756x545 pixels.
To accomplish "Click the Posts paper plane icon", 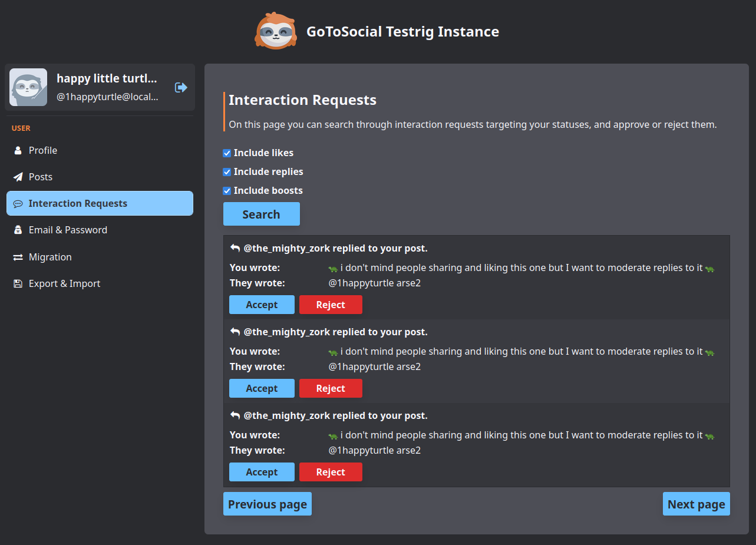I will click(x=18, y=177).
